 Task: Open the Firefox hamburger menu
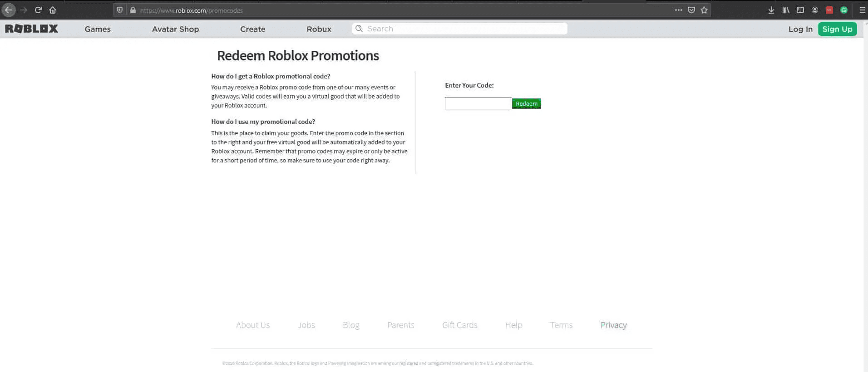[x=863, y=10]
